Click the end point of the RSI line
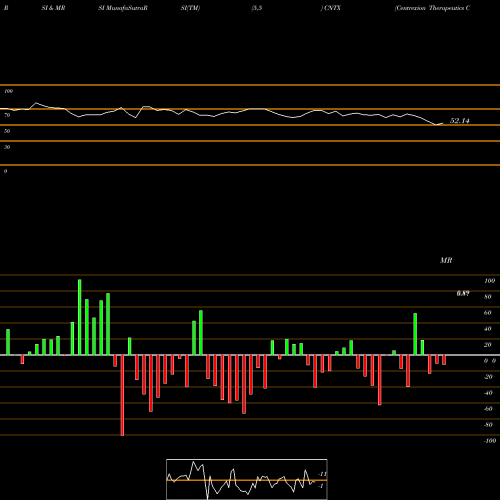500x500 pixels. pyautogui.click(x=443, y=123)
